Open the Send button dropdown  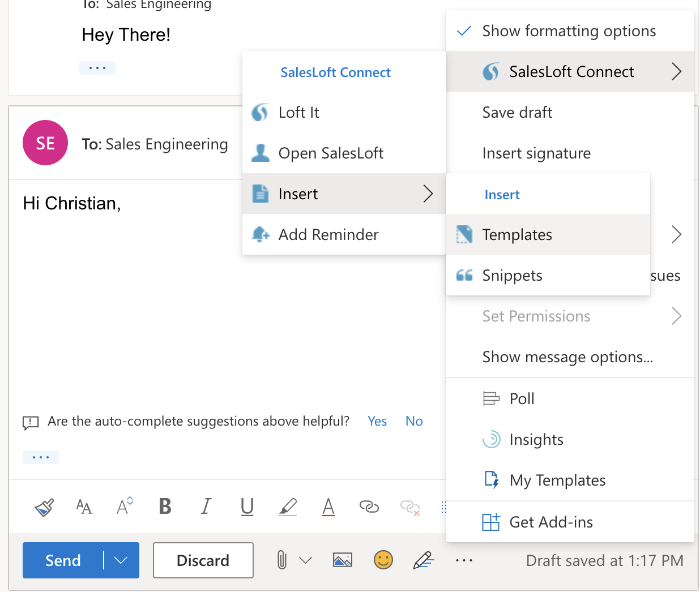point(121,560)
